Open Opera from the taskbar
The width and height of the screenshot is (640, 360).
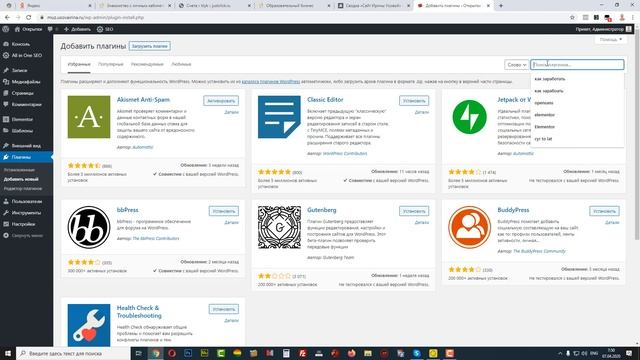pyautogui.click(x=172, y=353)
